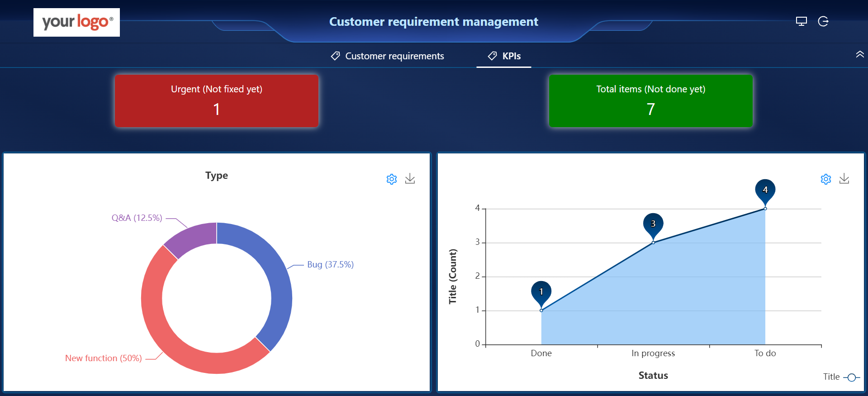Click the To do axis label
Viewport: 868px width, 396px height.
coord(765,353)
